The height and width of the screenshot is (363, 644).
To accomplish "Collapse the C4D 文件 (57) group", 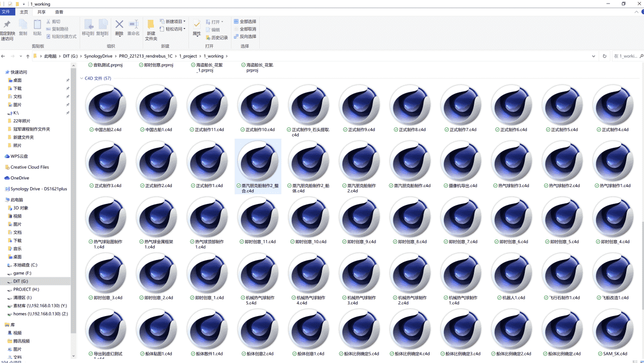I will [82, 79].
